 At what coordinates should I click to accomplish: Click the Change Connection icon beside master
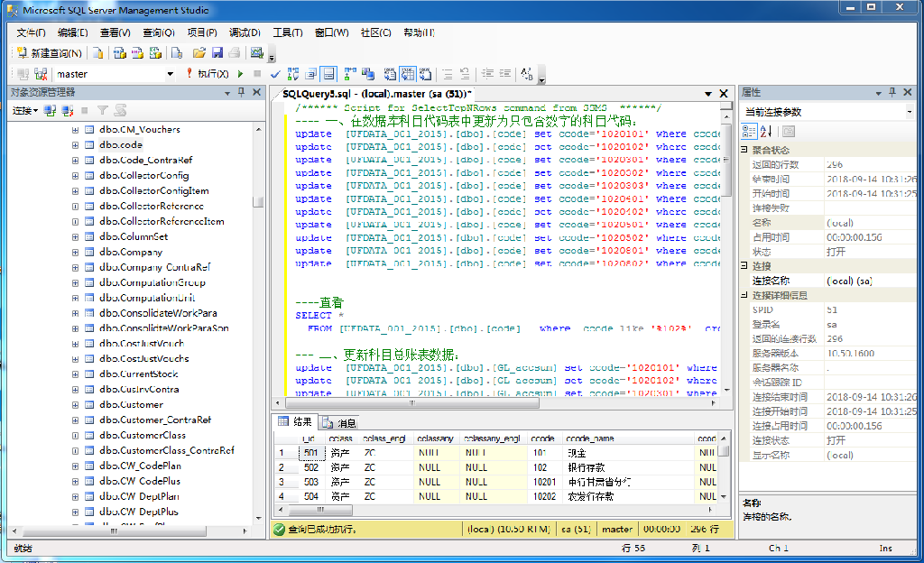click(41, 74)
